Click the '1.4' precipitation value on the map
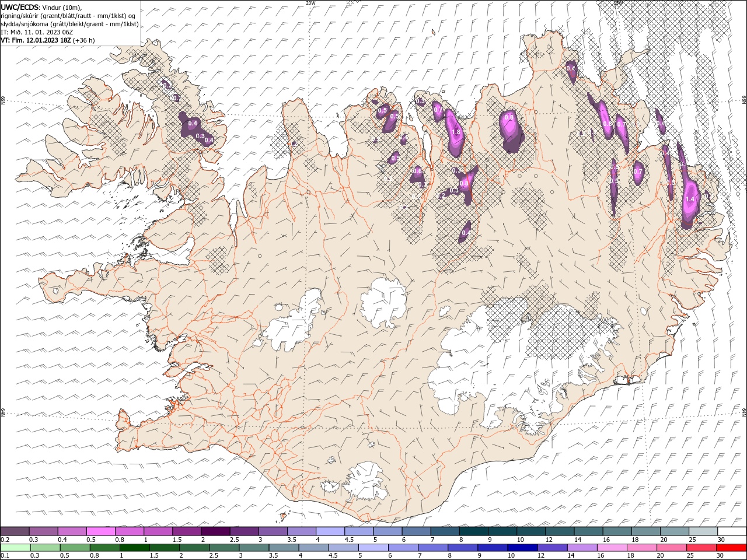Image resolution: width=747 pixels, height=560 pixels. (690, 199)
